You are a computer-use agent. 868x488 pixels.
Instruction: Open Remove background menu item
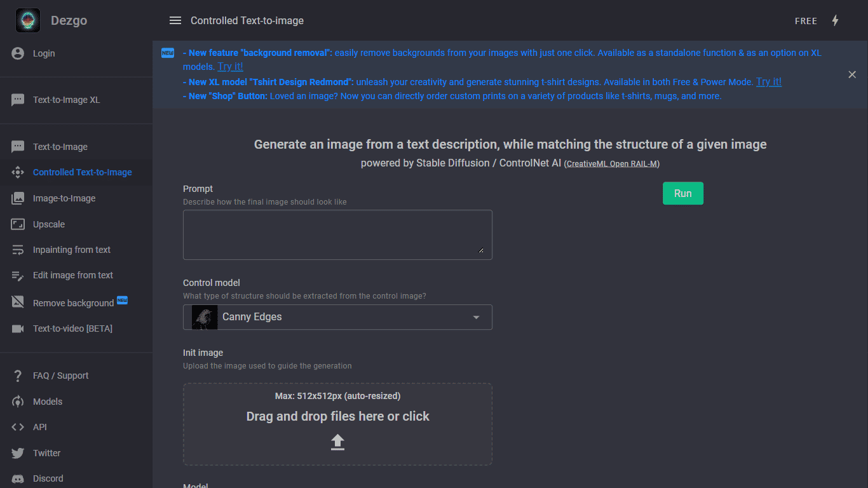[x=73, y=303]
